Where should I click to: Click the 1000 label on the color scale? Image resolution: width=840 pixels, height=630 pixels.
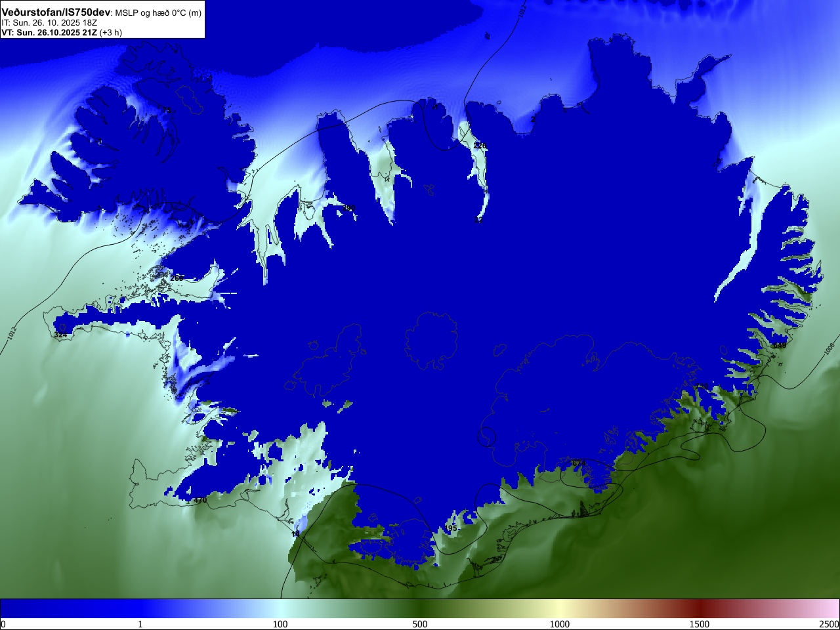click(560, 624)
